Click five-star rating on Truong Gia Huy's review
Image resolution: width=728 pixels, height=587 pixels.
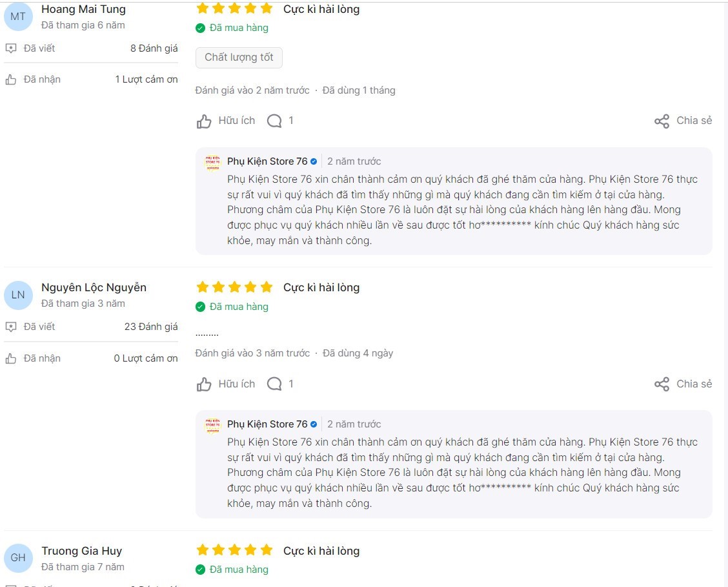pyautogui.click(x=234, y=551)
